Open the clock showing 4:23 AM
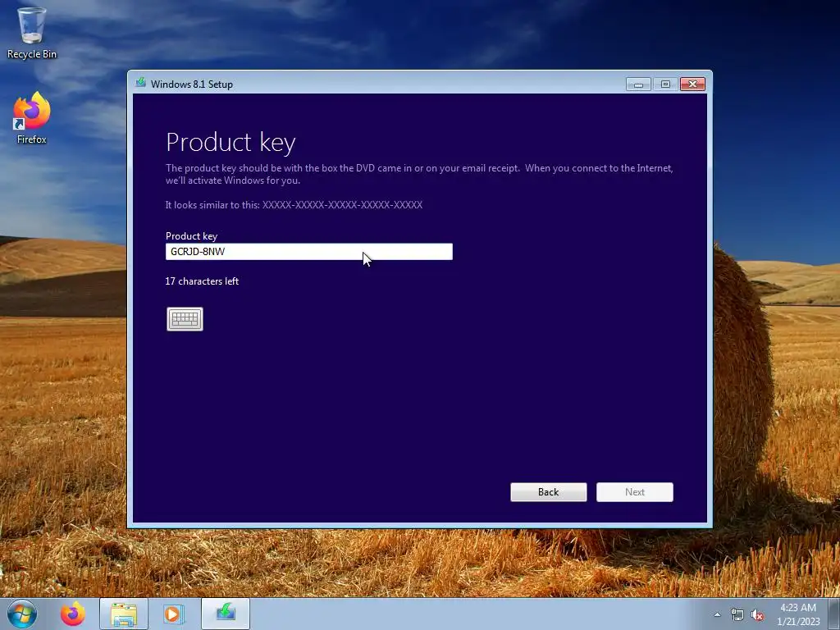 (798, 614)
